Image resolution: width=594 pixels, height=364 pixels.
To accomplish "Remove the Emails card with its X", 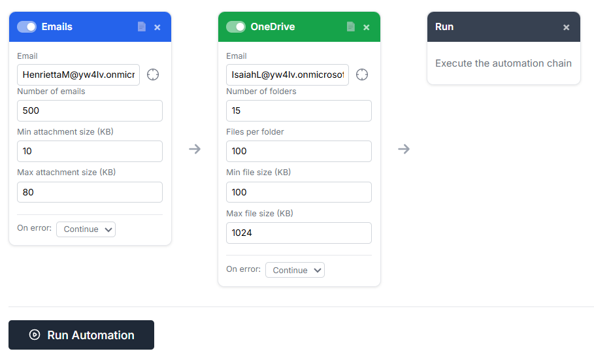I will (157, 27).
